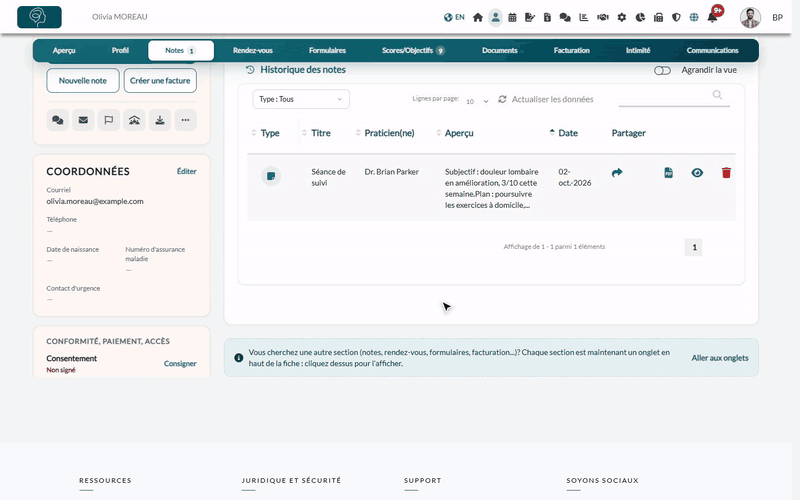Open the invoice document icon in header
The height and width of the screenshot is (500, 800).
click(547, 17)
